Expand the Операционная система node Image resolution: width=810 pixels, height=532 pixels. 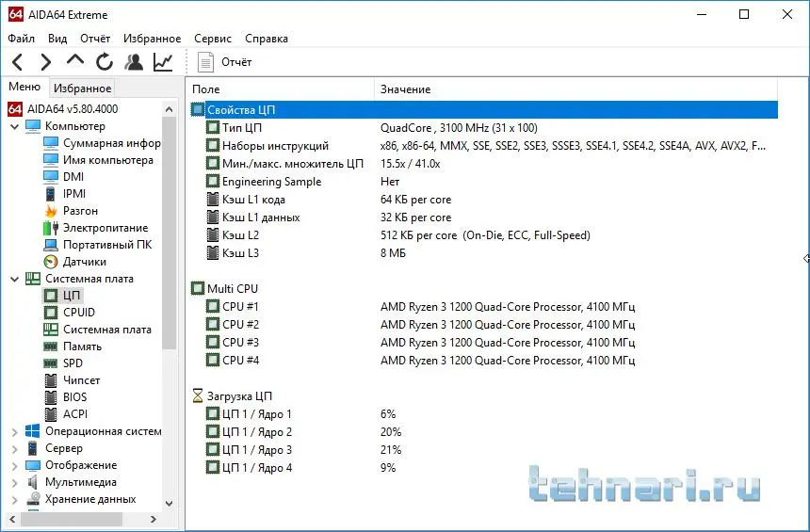point(14,431)
